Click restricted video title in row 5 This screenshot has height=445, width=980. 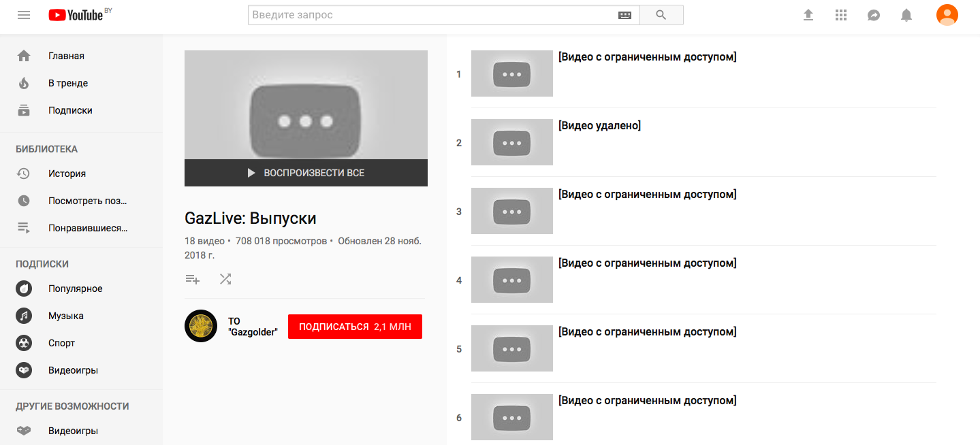click(x=648, y=332)
